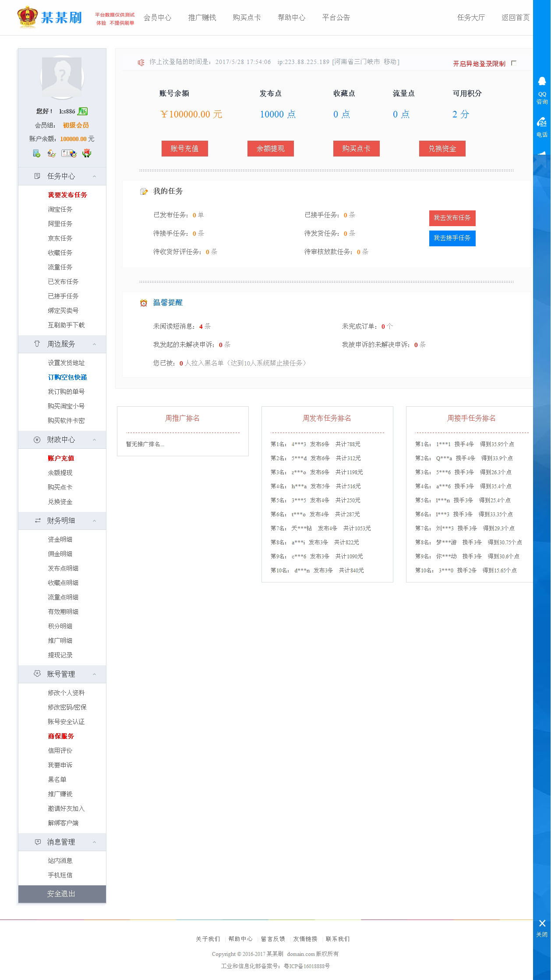This screenshot has width=551, height=980.
Task: Collapse the 消息管理 section chevron
Action: (94, 842)
